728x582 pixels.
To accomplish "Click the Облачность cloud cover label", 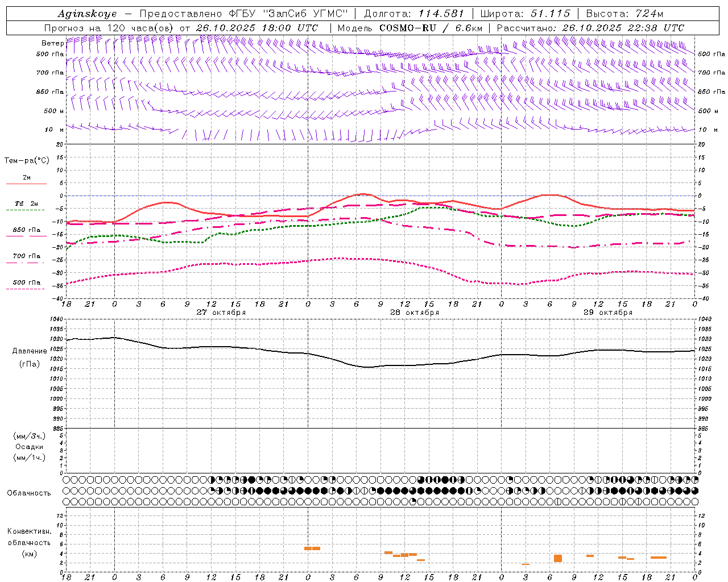I will [29, 493].
